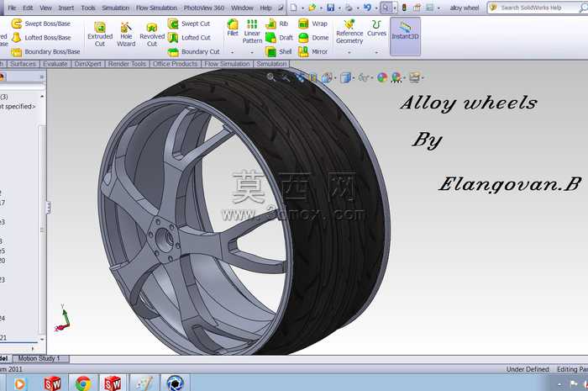Screen dimensions: 588x391
Task: Open the Hole Wizard
Action: [126, 34]
